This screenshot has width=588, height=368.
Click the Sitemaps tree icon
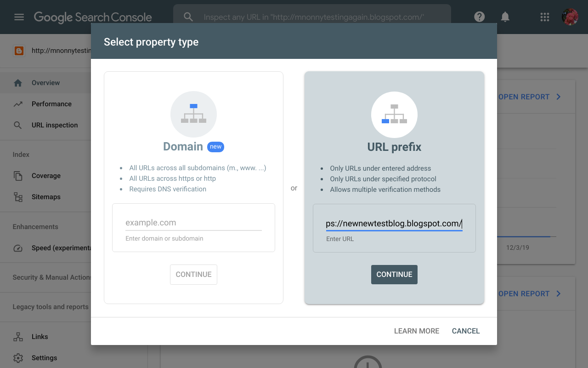pyautogui.click(x=18, y=197)
